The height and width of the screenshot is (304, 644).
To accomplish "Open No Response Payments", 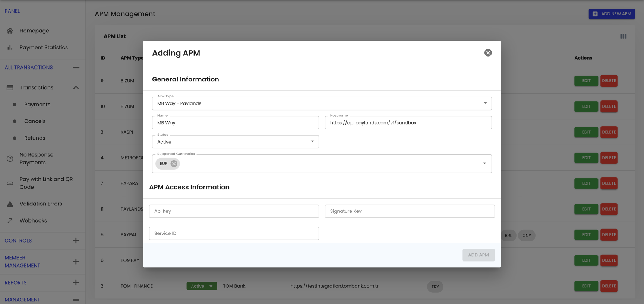I will (x=37, y=159).
